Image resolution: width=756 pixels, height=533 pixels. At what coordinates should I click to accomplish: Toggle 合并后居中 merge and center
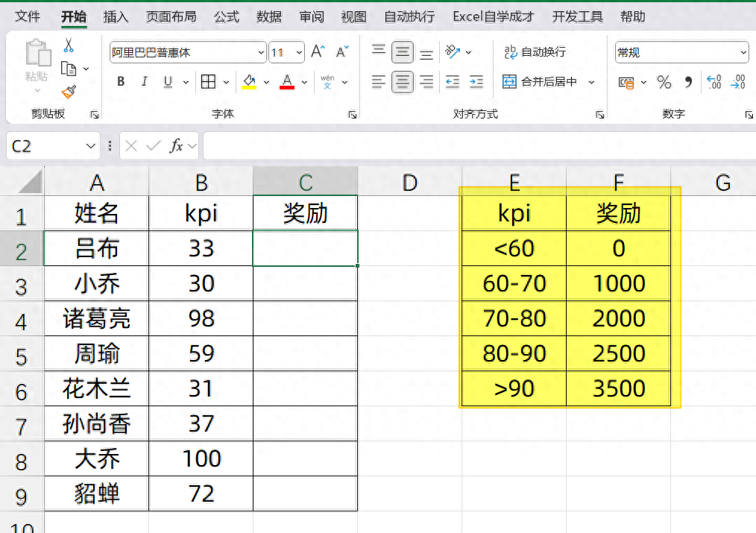[540, 82]
